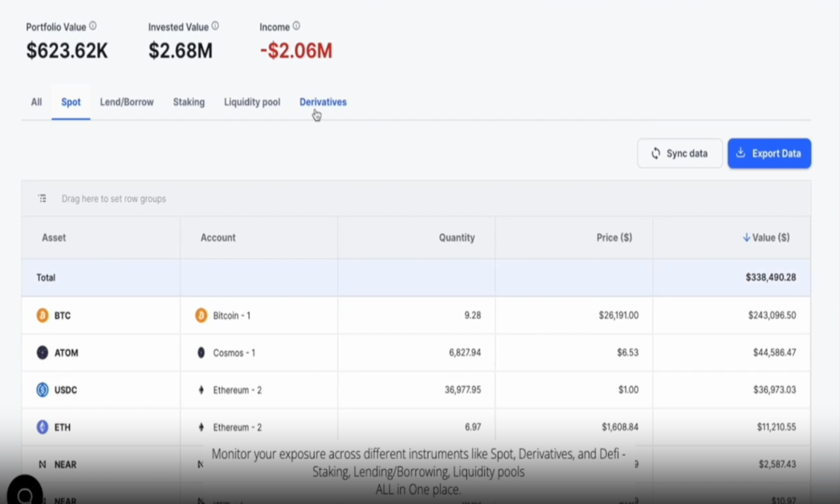Open the Staking tab
The width and height of the screenshot is (840, 504).
point(189,102)
